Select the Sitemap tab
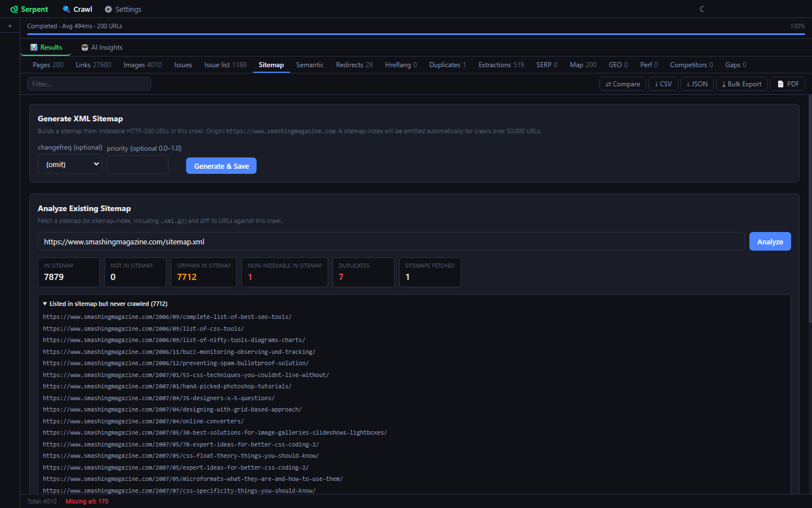 271,65
